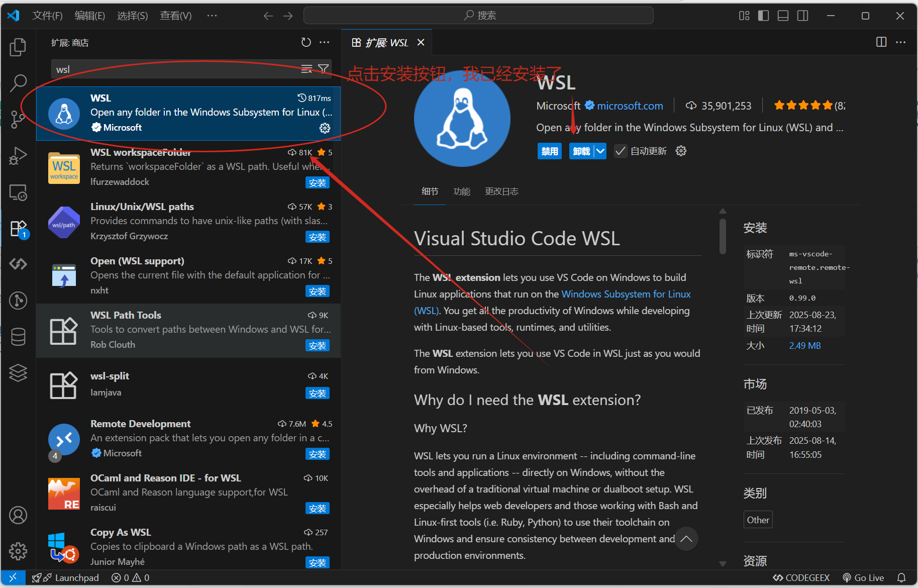Viewport: 918px width, 588px height.
Task: Open remote window indicator in status bar
Action: tap(13, 578)
